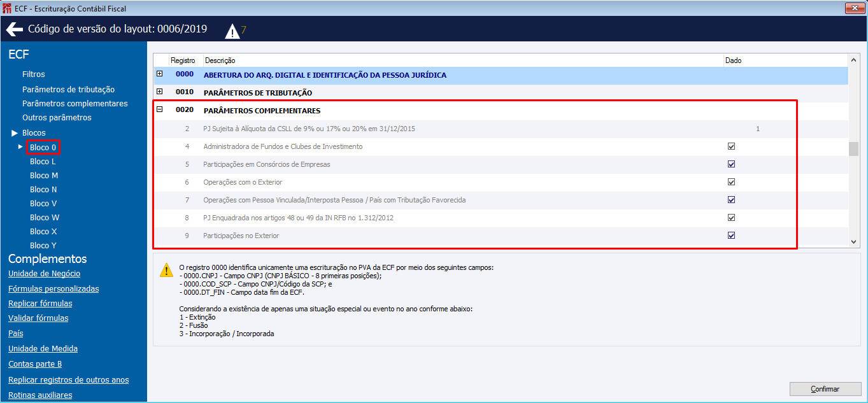The image size is (868, 403).
Task: Click the grid scrollbar up arrow
Action: coord(854,59)
